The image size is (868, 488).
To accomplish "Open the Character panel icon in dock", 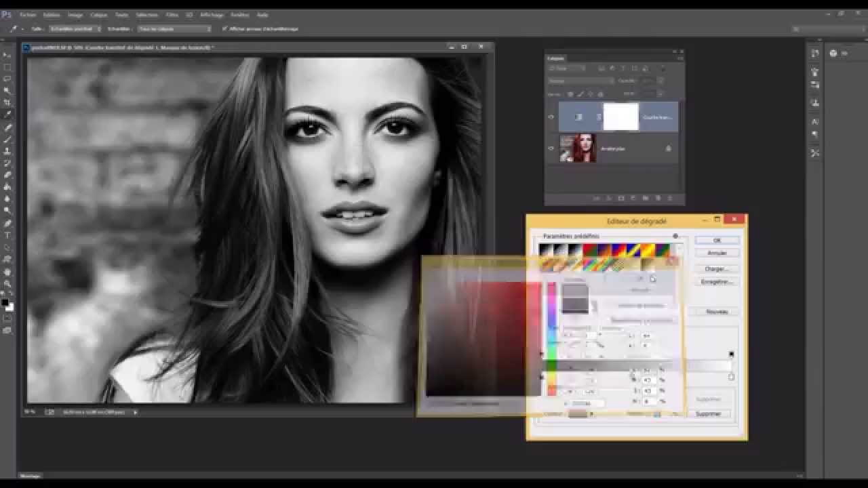I will [815, 121].
